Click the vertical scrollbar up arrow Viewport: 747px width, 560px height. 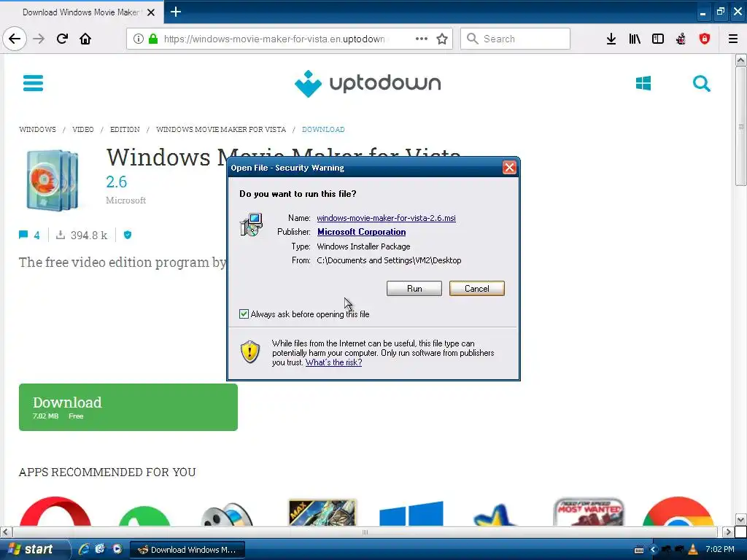point(740,60)
